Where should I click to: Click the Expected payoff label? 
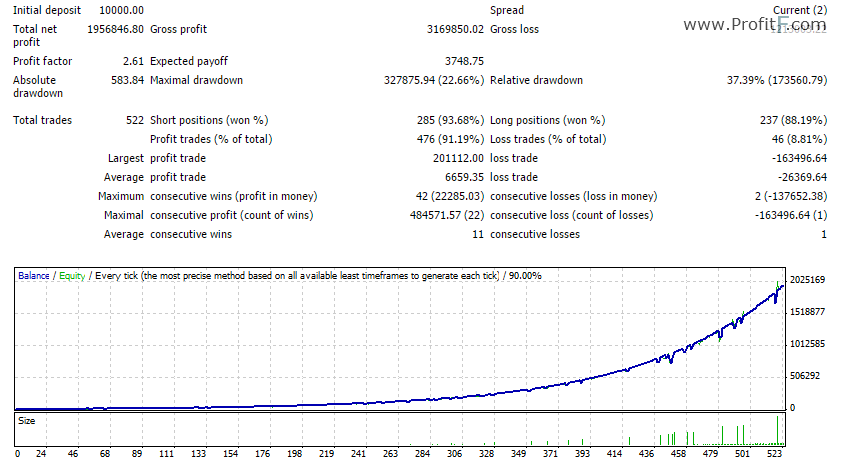point(189,61)
